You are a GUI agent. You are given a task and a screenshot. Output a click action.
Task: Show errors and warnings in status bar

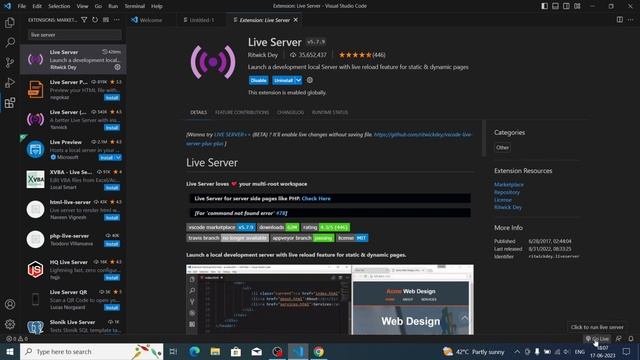click(17, 339)
